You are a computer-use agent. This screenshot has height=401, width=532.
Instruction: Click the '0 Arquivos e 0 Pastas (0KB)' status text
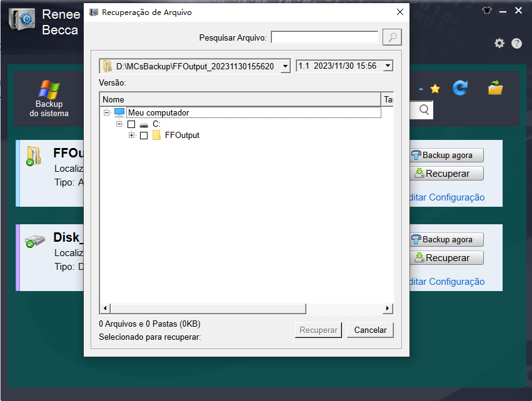(149, 324)
